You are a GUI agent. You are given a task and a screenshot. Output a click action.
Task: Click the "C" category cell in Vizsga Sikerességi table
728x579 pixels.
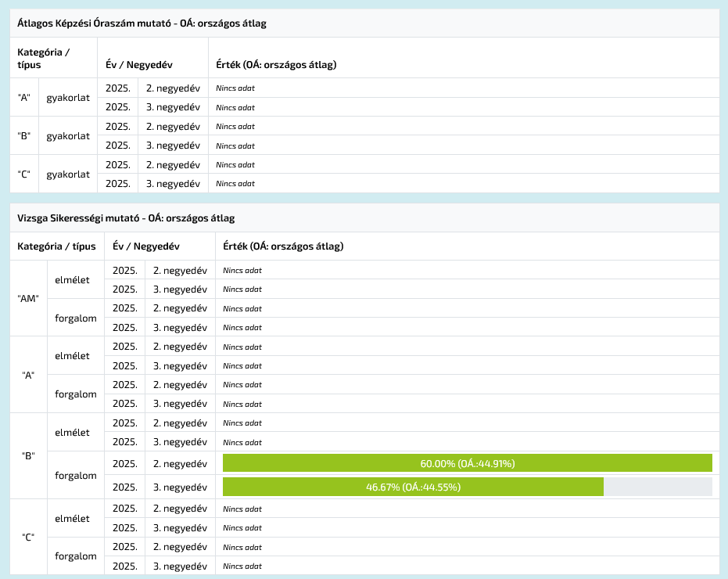pyautogui.click(x=28, y=538)
